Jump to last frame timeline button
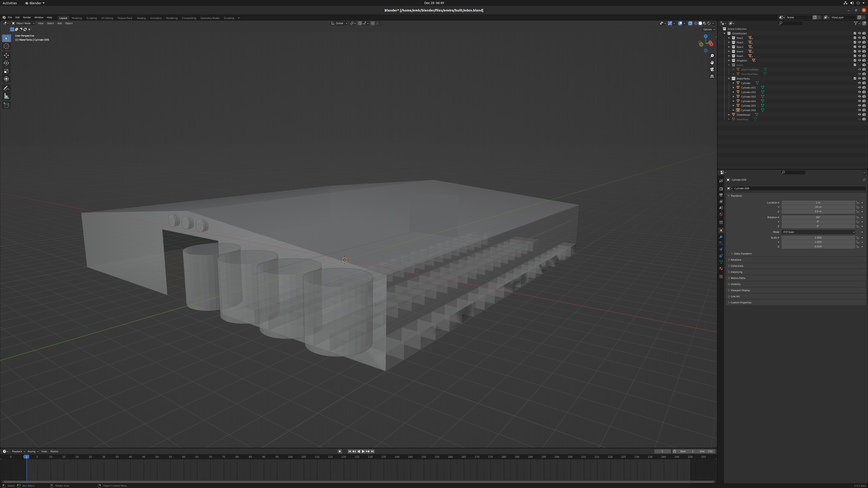The image size is (868, 488). (x=372, y=451)
